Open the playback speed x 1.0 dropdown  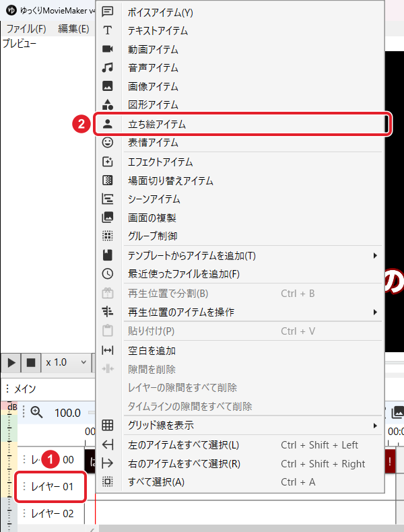[66, 362]
